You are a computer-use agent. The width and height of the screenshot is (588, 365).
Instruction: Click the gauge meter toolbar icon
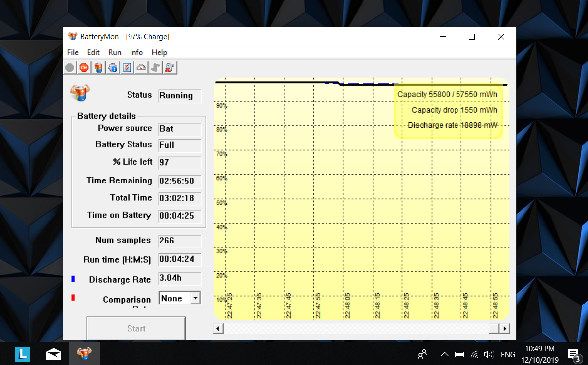click(141, 68)
